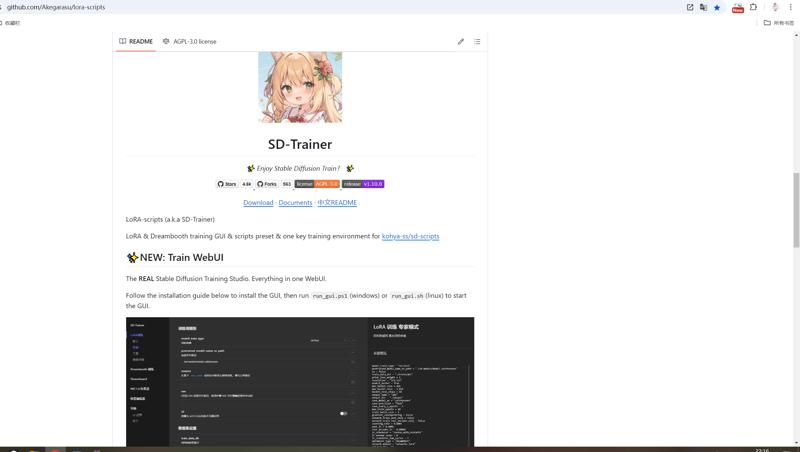Open page in app icon in address bar
Viewport: 800px width, 452px height.
click(690, 7)
